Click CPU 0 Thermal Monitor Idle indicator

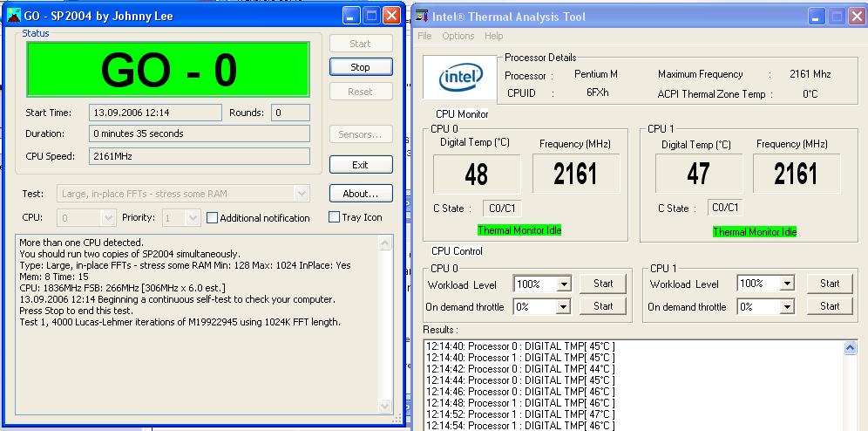click(519, 230)
